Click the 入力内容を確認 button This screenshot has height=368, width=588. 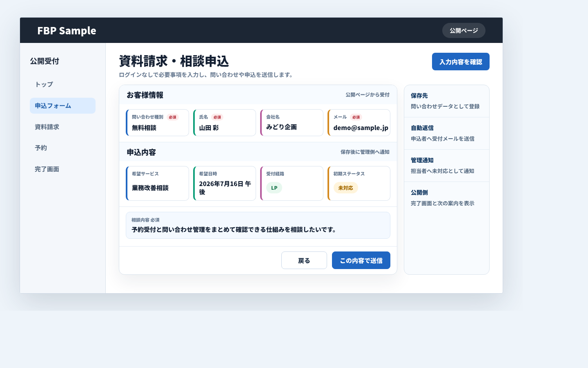[461, 62]
